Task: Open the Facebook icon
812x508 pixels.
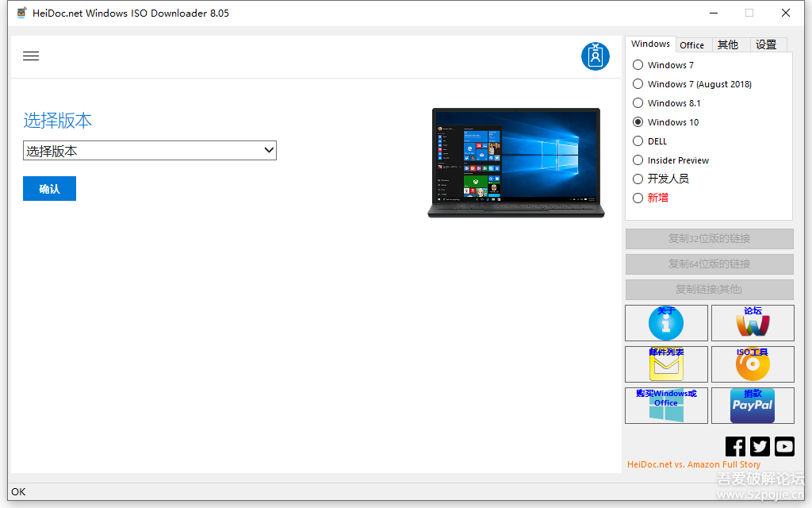Action: click(735, 446)
